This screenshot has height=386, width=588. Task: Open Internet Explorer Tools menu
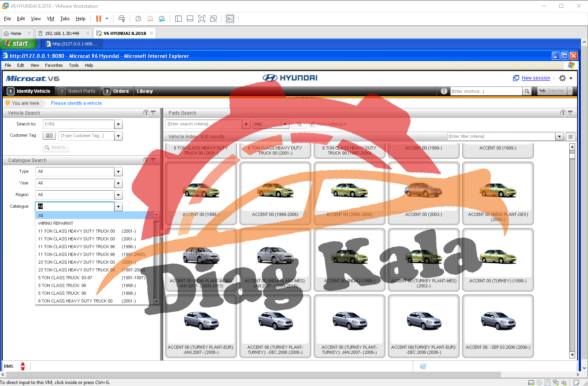tap(74, 65)
